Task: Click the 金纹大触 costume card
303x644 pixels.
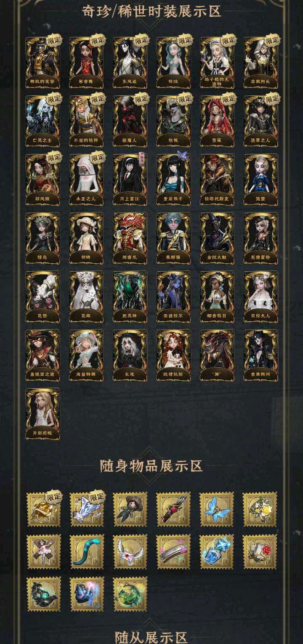Action: (217, 238)
